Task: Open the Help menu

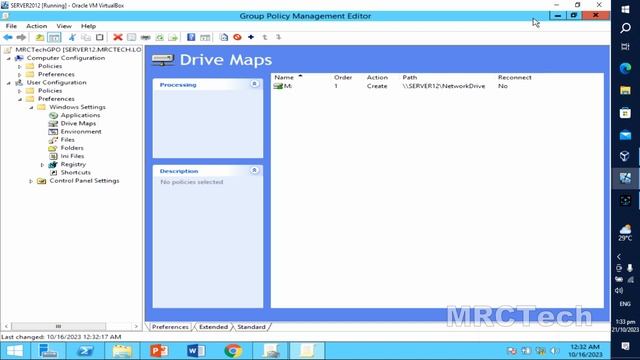Action: tap(88, 26)
